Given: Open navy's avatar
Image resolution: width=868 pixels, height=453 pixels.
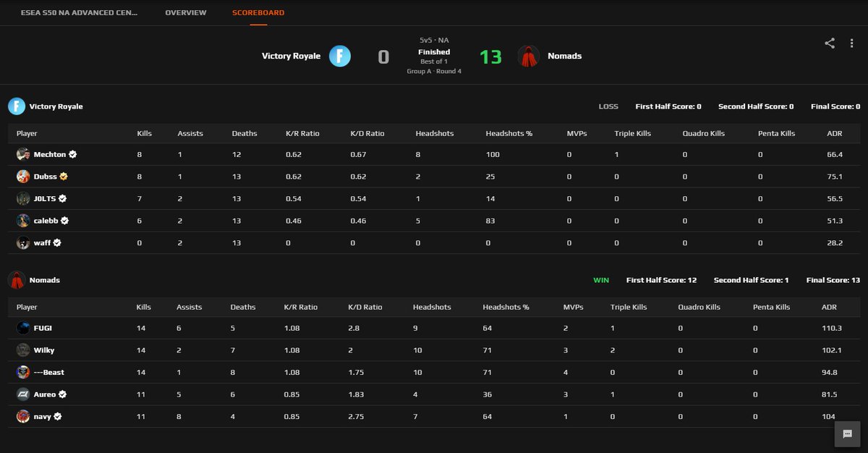Looking at the screenshot, I should (23, 416).
